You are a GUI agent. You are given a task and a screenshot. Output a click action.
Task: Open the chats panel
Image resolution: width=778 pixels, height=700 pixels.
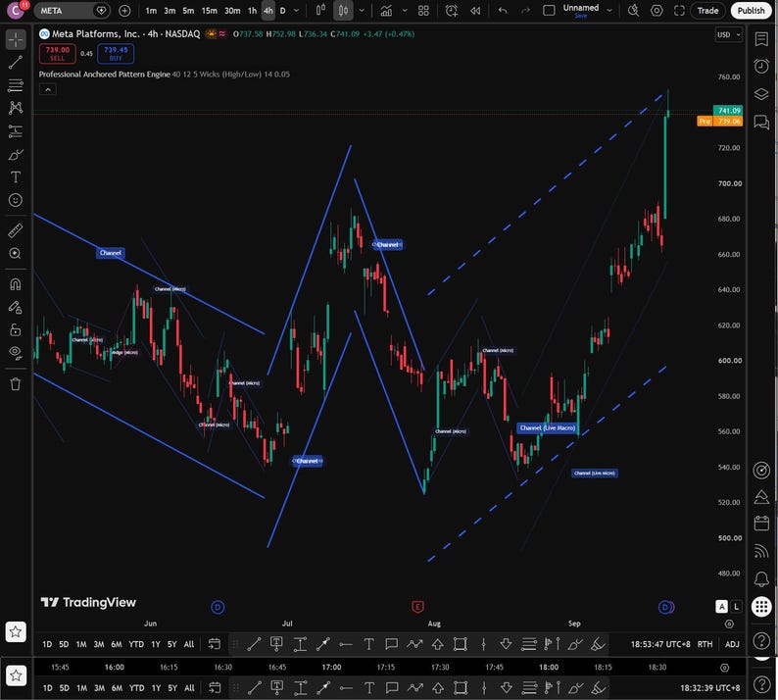point(761,122)
